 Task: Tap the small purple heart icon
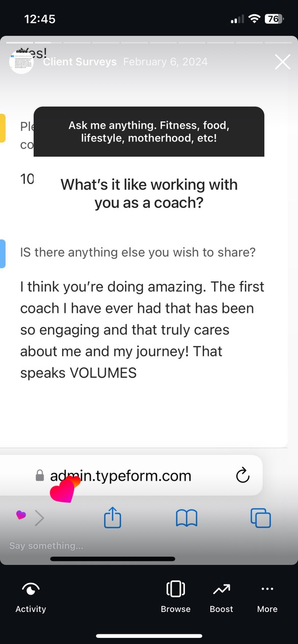(x=21, y=515)
